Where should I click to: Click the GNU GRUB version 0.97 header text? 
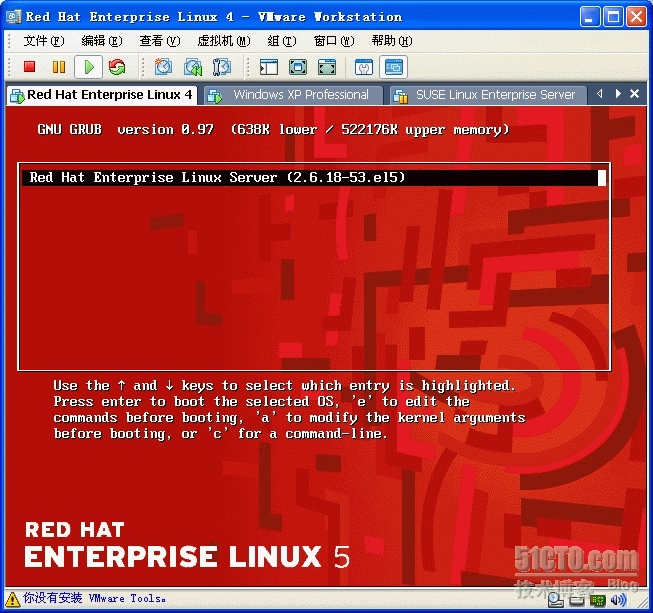pyautogui.click(x=125, y=130)
